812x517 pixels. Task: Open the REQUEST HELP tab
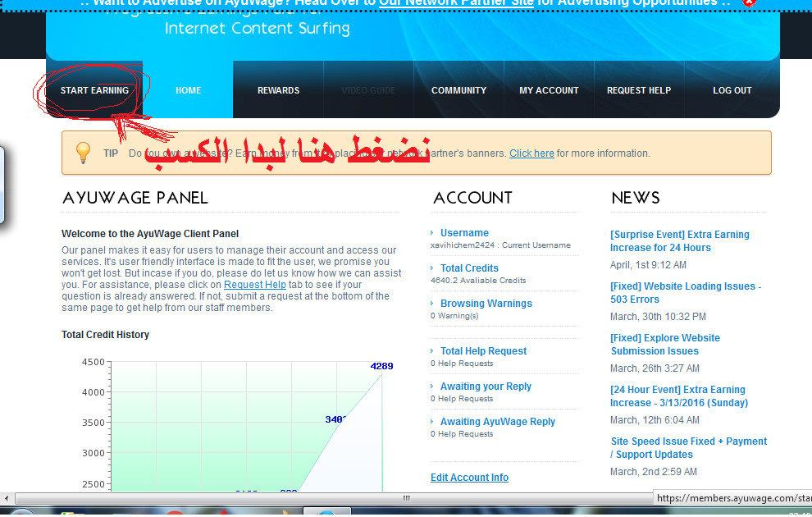coord(639,90)
